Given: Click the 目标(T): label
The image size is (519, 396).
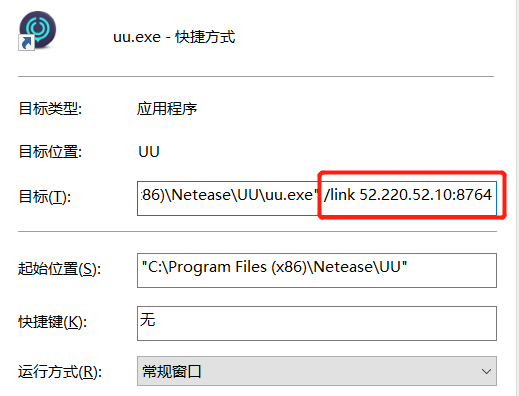Looking at the screenshot, I should 45,196.
